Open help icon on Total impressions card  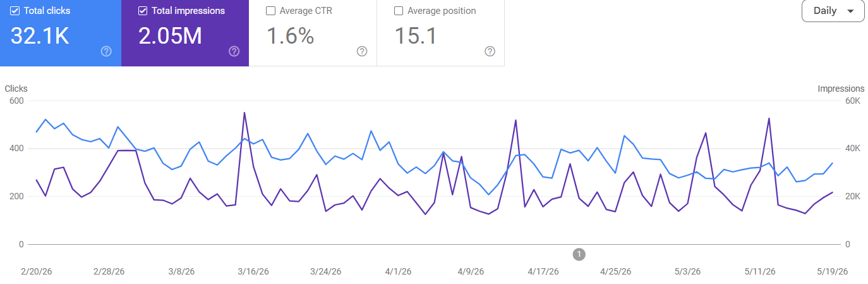[234, 51]
